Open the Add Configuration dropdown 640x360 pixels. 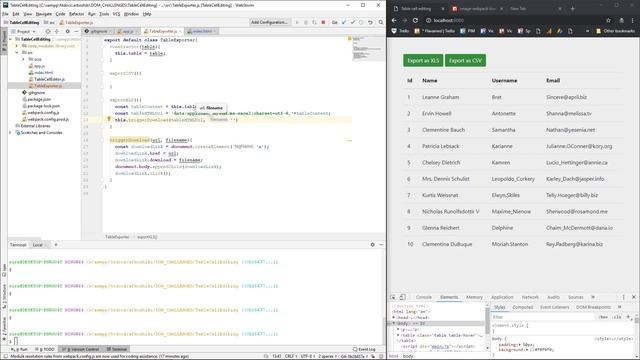coord(269,22)
